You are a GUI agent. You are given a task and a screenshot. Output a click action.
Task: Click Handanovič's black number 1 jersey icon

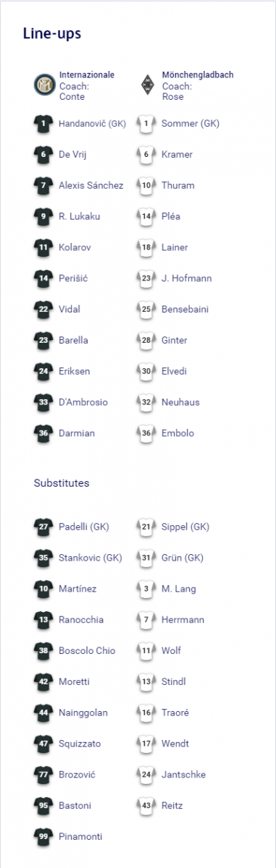pyautogui.click(x=44, y=124)
